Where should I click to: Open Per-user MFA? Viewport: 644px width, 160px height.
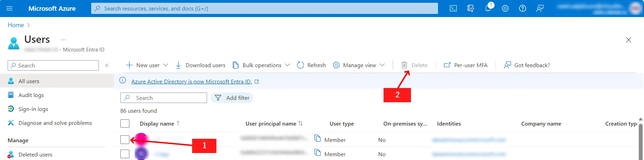(x=466, y=65)
